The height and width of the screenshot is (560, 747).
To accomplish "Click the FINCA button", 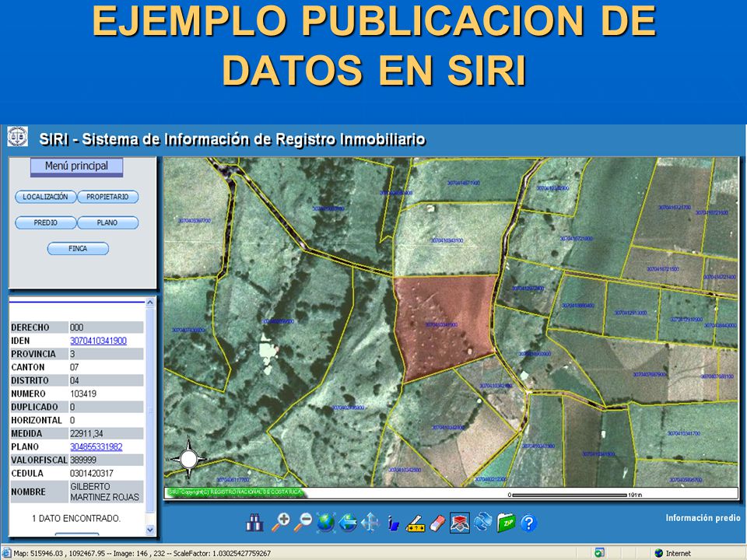I will (78, 249).
